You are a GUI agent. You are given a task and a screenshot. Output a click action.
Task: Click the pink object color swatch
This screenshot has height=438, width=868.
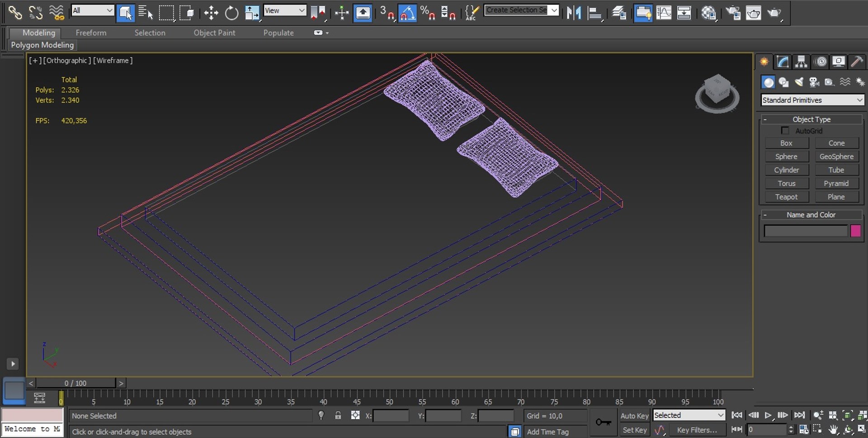855,231
